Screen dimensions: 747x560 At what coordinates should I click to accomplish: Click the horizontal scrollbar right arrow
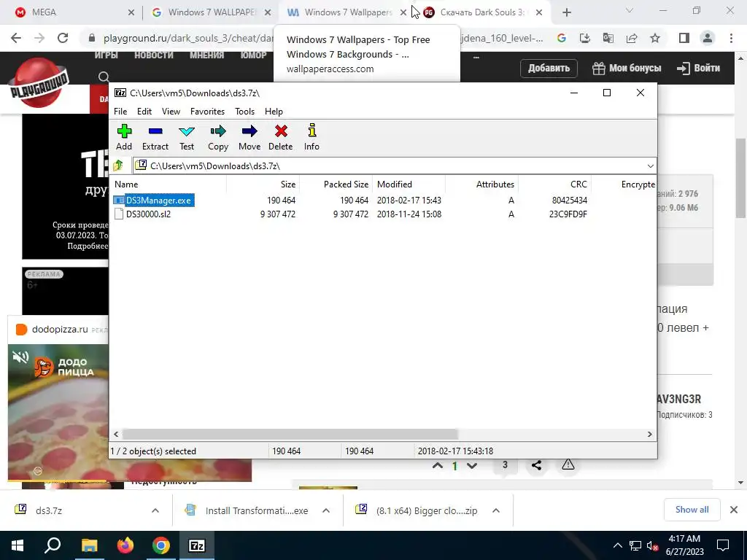pos(649,435)
